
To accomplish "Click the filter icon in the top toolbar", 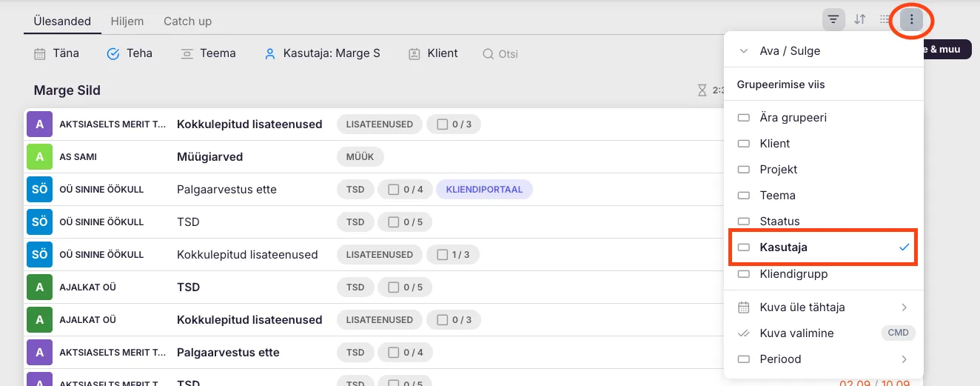I will point(833,20).
